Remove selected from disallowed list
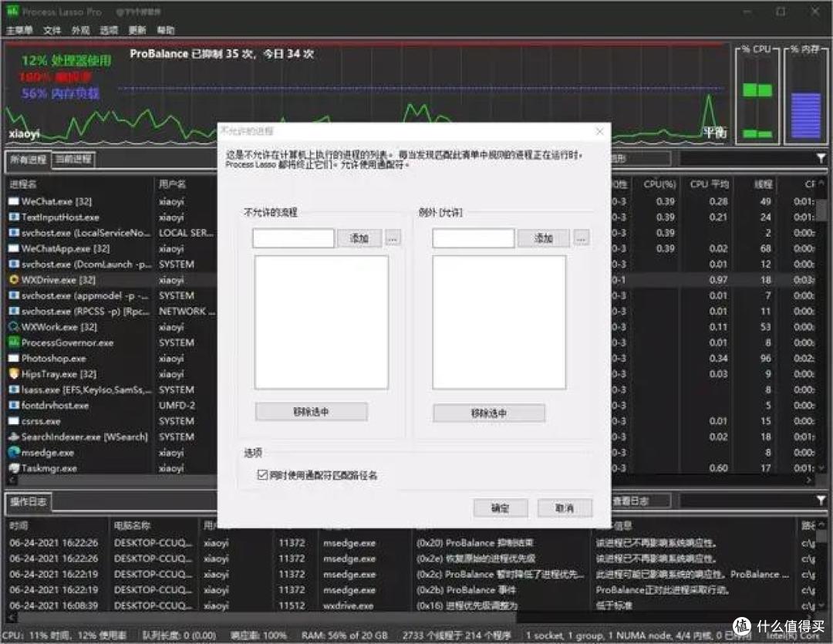The image size is (833, 644). [x=312, y=412]
